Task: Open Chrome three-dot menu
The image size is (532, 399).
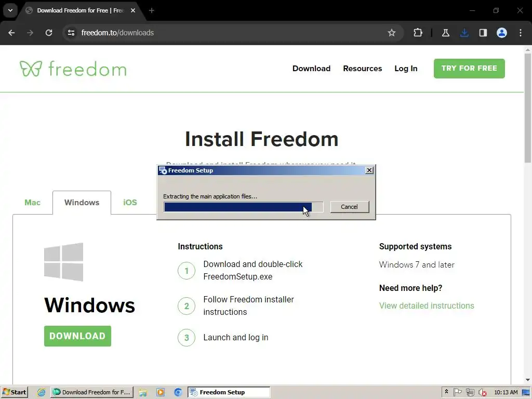Action: pyautogui.click(x=521, y=33)
